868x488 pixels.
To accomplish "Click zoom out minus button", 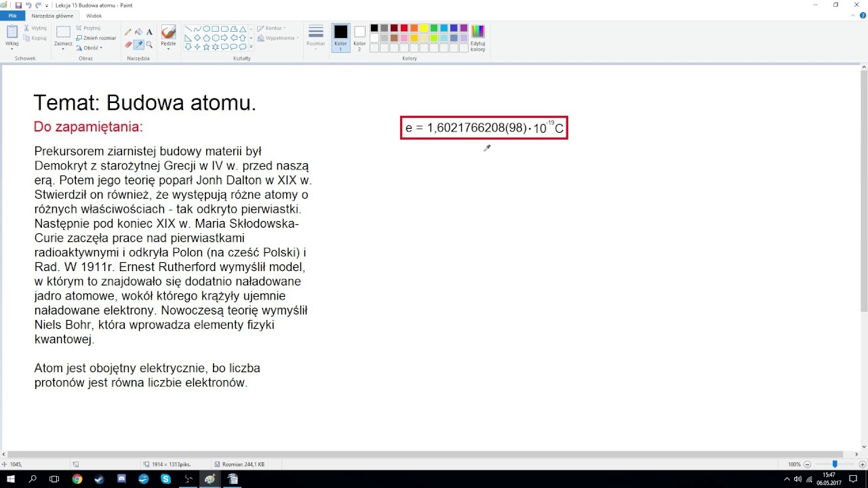I will (x=807, y=464).
